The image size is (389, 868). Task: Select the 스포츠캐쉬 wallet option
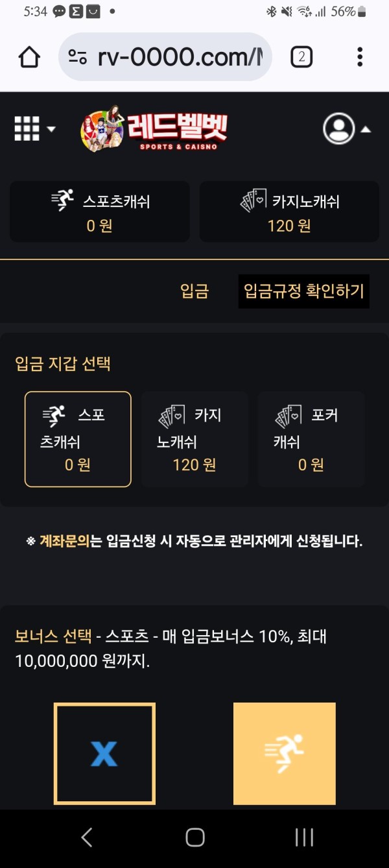pos(78,439)
